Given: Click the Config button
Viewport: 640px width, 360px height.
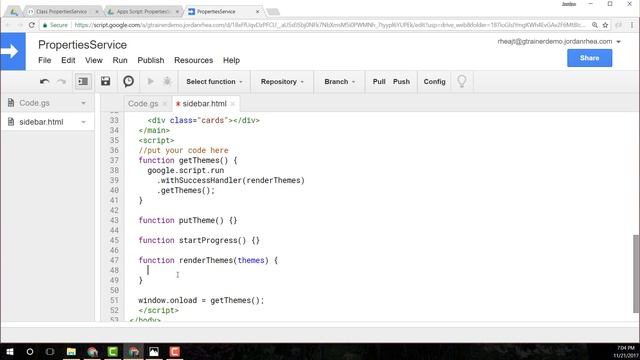Looking at the screenshot, I should [x=434, y=82].
